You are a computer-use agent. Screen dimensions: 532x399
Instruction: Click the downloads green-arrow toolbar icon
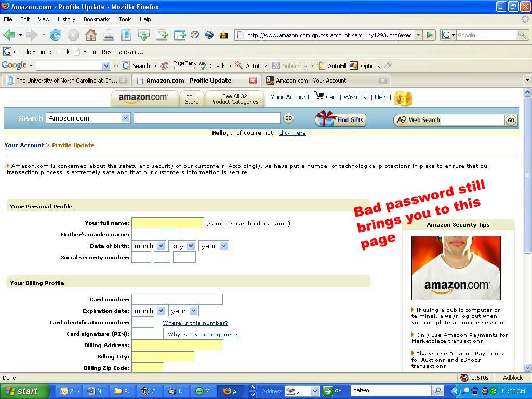point(144,35)
